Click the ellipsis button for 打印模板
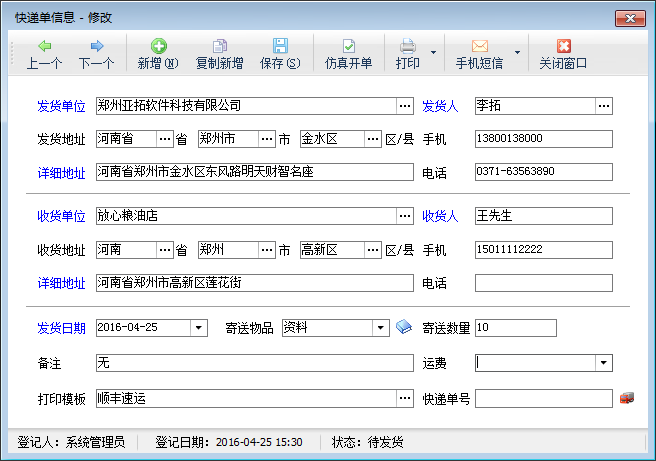The image size is (656, 461). tap(404, 399)
